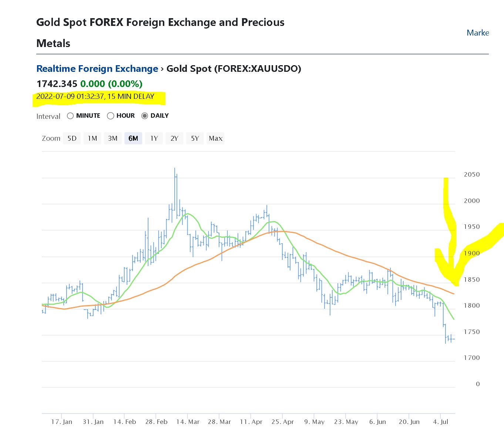The width and height of the screenshot is (504, 438).
Task: Click the 4. Jul date axis label
Action: [440, 422]
